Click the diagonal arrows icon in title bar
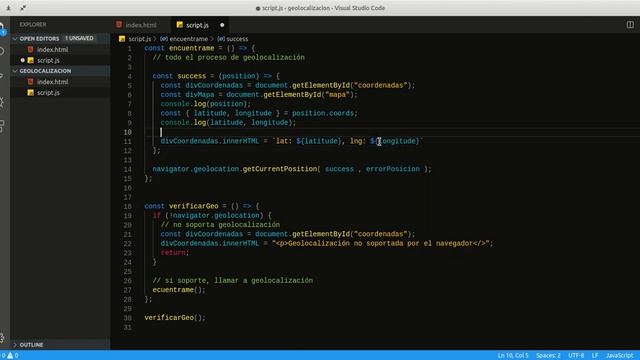This screenshot has height=360, width=640. click(23, 8)
